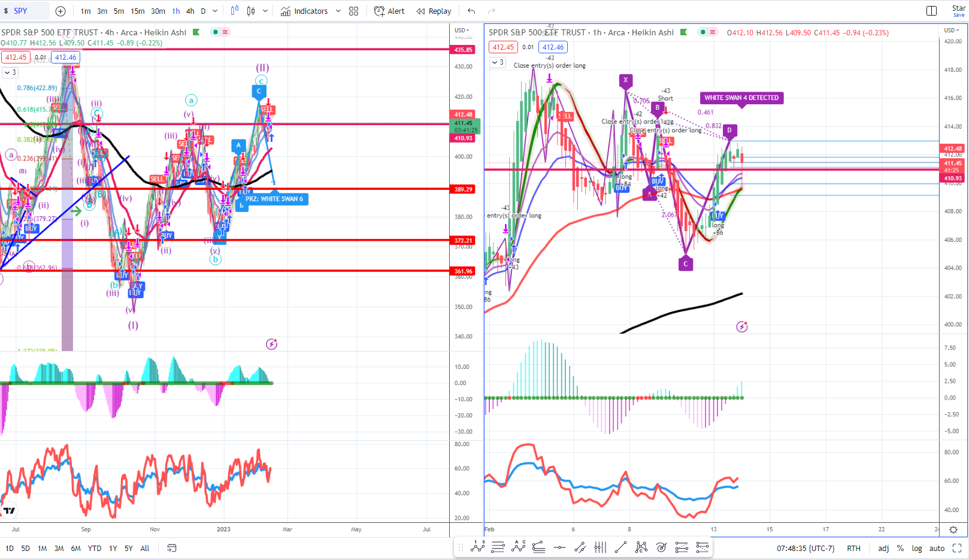Select the Fib retracement tool

coord(498,546)
